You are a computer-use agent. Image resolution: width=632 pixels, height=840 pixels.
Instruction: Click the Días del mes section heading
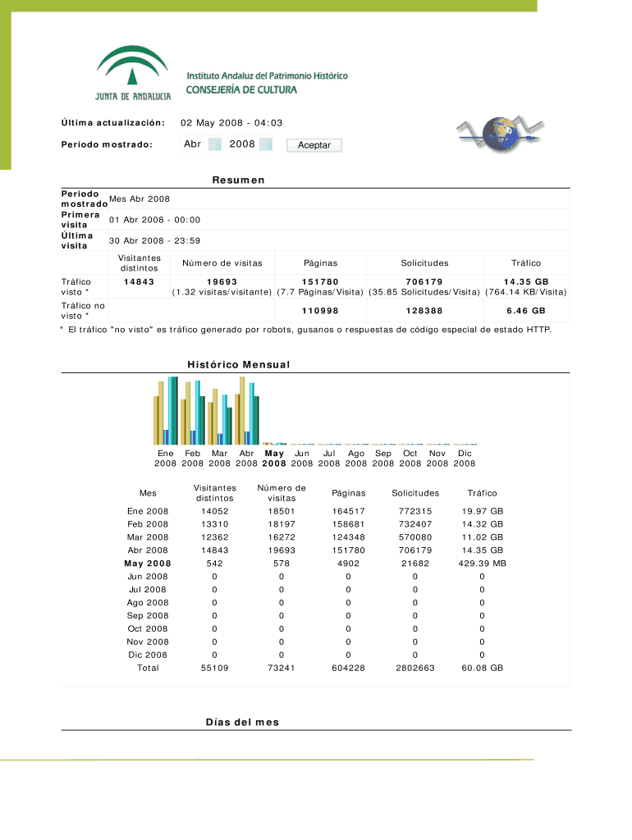(242, 722)
